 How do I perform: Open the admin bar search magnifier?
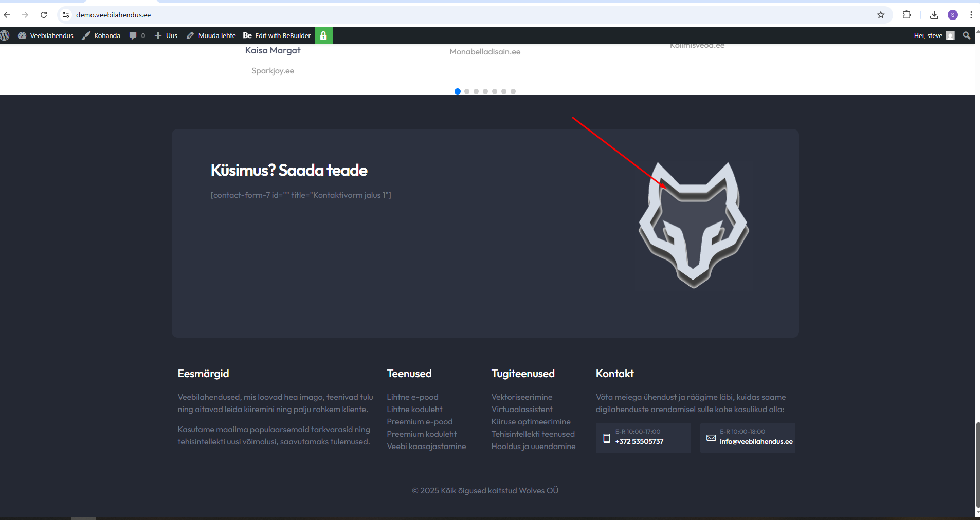(x=967, y=35)
